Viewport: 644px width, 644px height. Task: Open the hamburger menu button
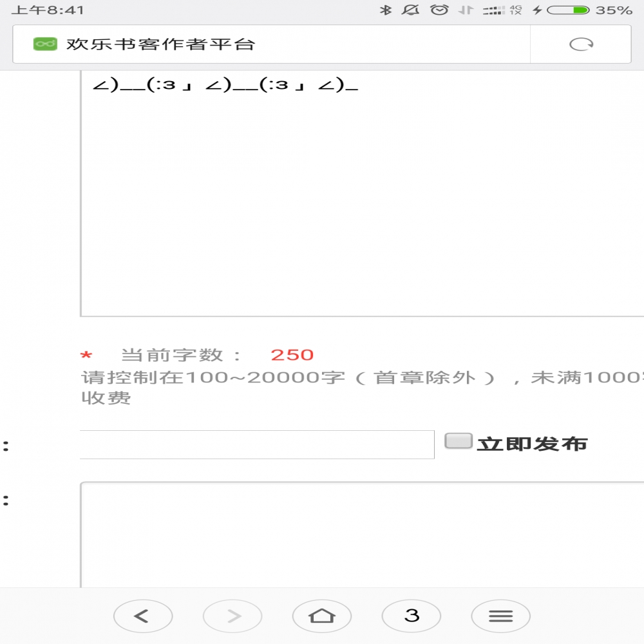point(501,616)
